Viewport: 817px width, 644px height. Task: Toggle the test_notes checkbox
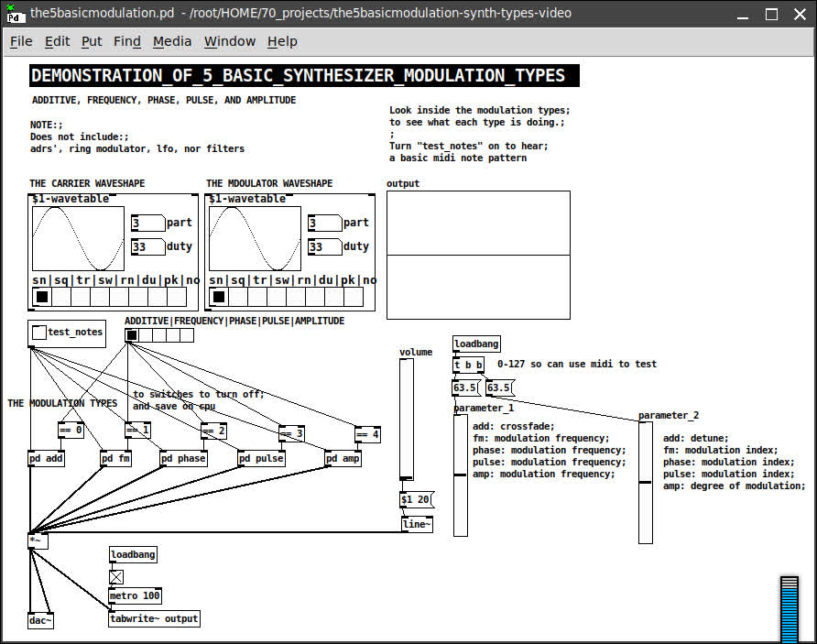39,333
